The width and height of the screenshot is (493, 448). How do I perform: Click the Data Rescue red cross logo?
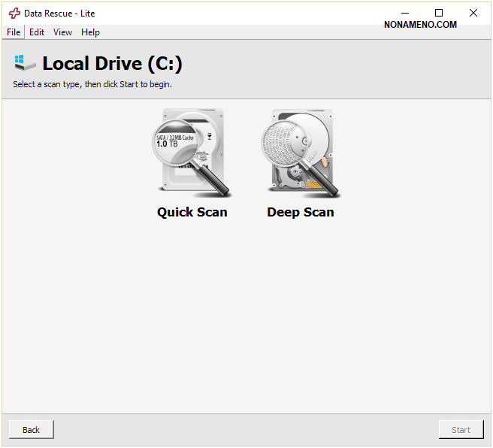click(x=14, y=14)
